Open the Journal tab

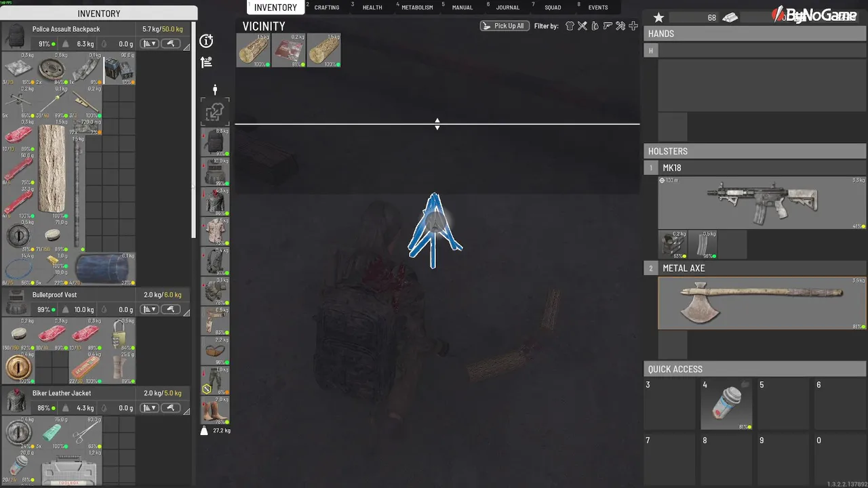(507, 7)
